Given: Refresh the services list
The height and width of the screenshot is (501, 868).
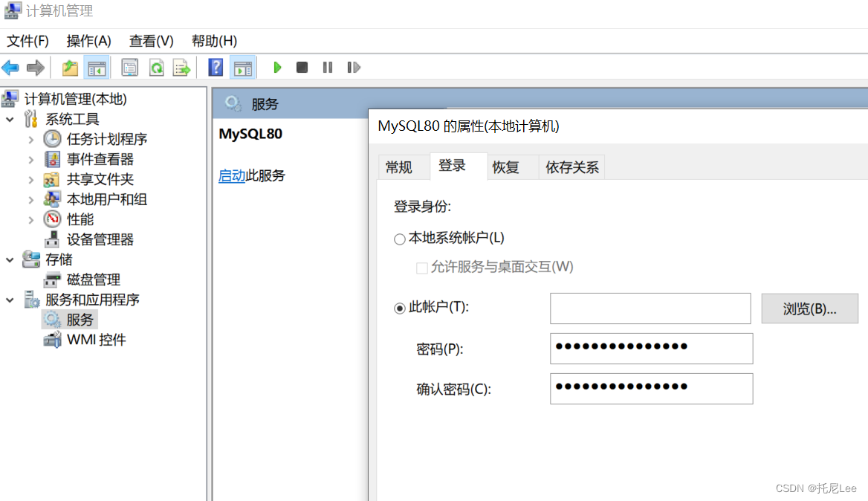Looking at the screenshot, I should (156, 67).
